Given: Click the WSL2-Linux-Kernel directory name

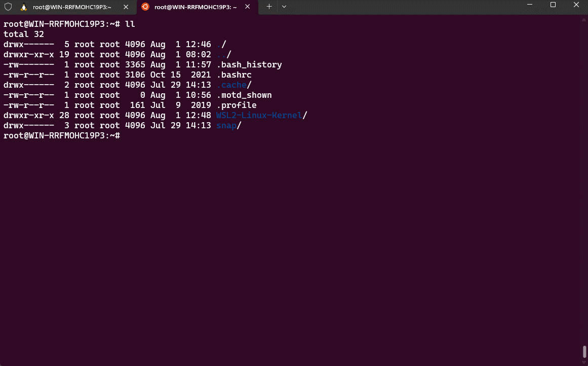Looking at the screenshot, I should 259,116.
